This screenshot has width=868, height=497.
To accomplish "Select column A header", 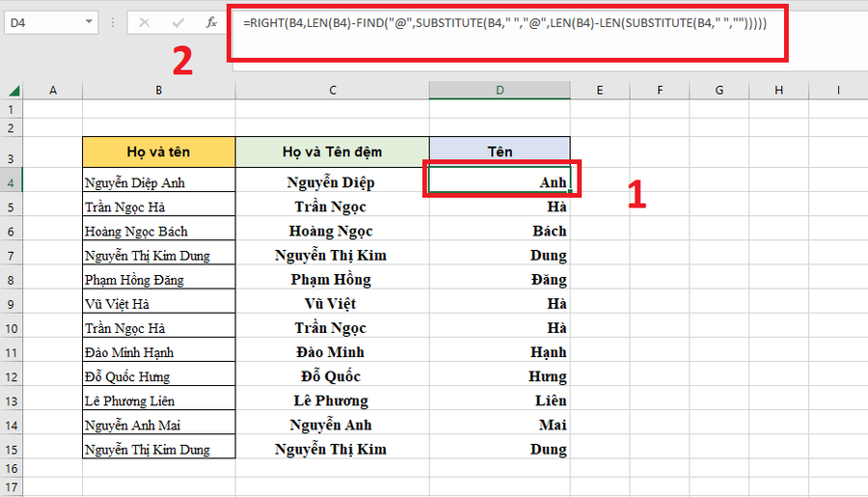I will [53, 91].
